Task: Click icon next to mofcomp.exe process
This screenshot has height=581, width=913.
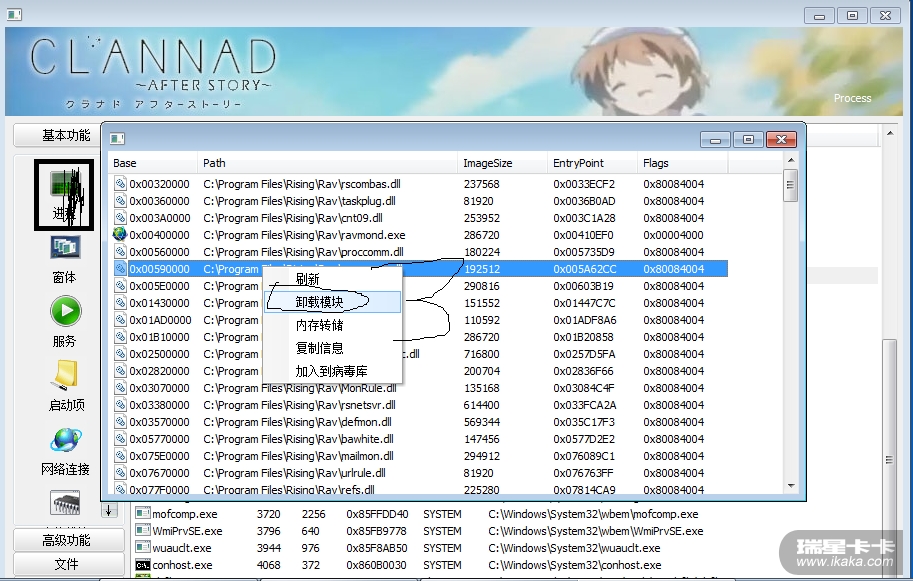Action: pos(143,513)
